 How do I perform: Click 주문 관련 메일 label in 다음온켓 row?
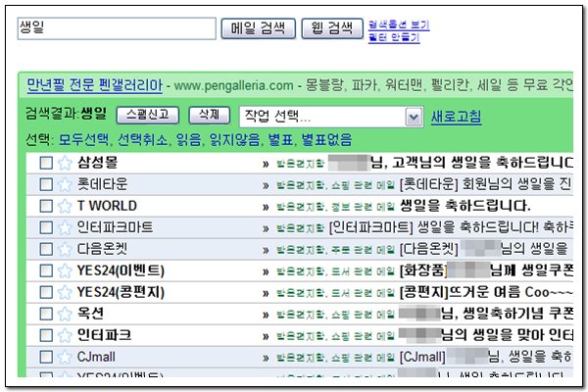(x=363, y=250)
